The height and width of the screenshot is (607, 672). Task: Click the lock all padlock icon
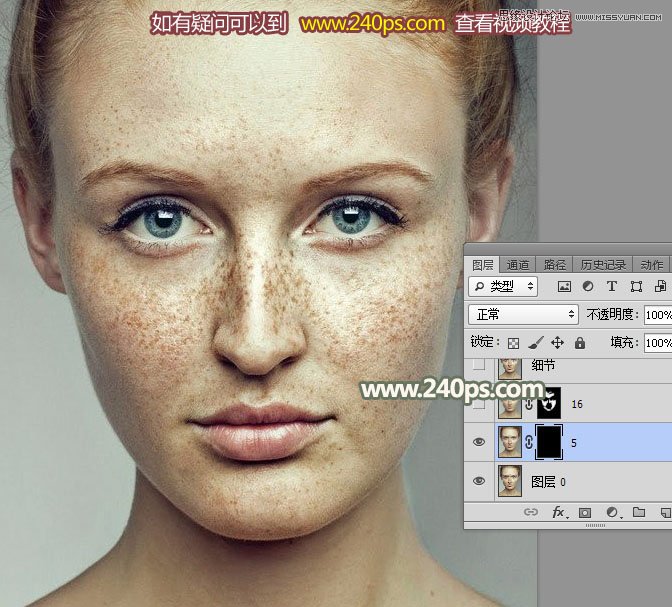tap(579, 343)
